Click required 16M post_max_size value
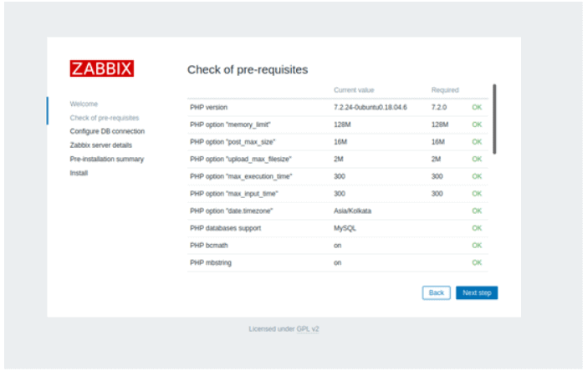 click(x=437, y=142)
